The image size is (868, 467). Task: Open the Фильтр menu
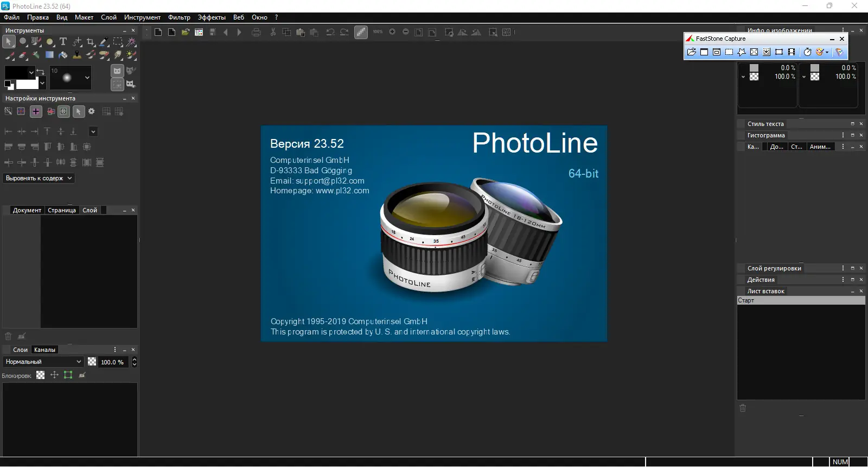point(179,17)
